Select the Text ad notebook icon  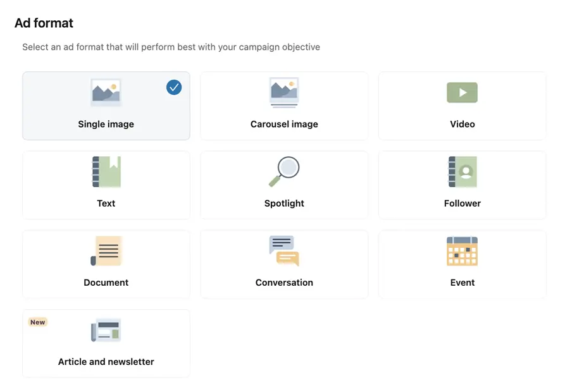pyautogui.click(x=105, y=171)
